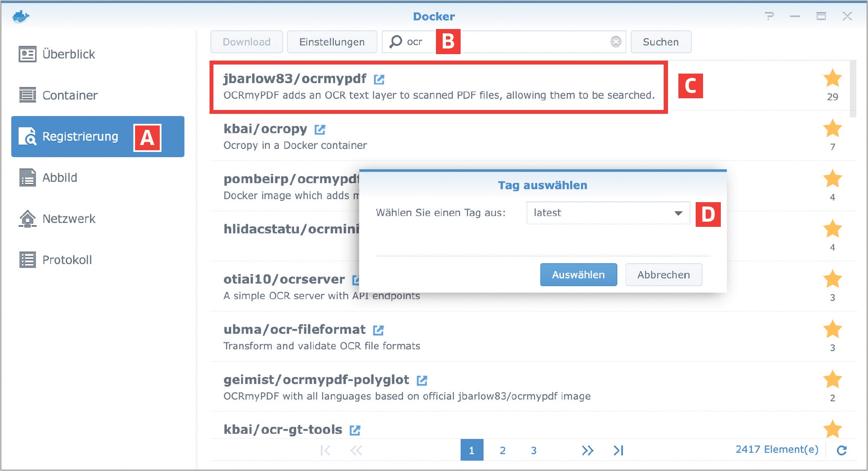
Task: Open external link for ubma/ocr-fileformat
Action: click(x=378, y=330)
